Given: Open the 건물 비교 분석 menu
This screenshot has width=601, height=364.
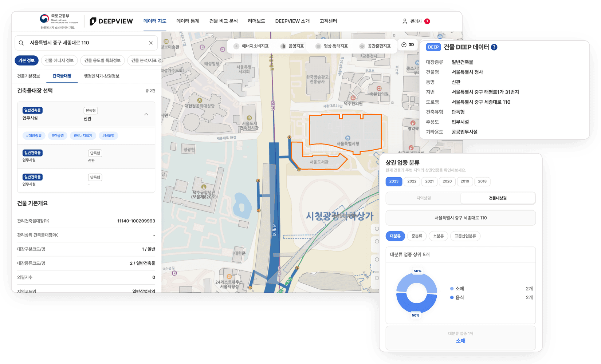Looking at the screenshot, I should coord(223,21).
